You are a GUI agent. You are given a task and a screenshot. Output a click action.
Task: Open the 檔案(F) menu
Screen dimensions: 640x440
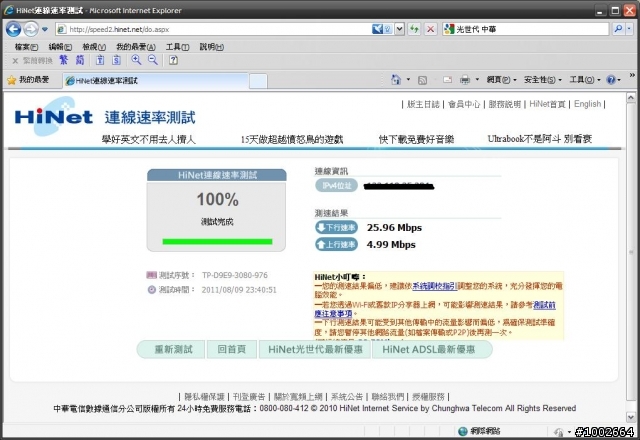pos(26,47)
